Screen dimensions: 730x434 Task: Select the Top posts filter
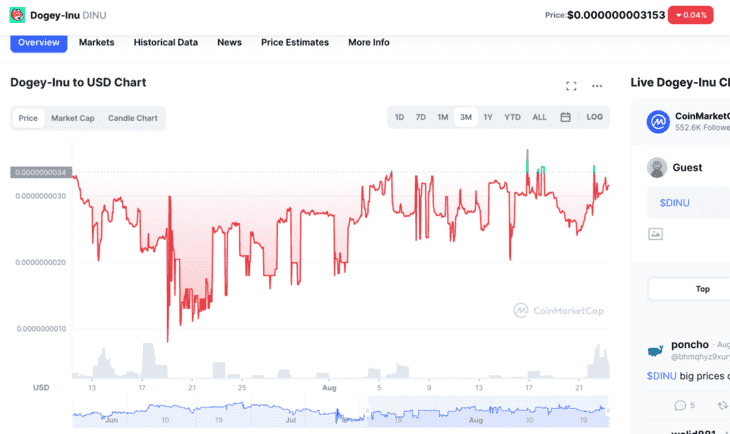[x=702, y=289]
